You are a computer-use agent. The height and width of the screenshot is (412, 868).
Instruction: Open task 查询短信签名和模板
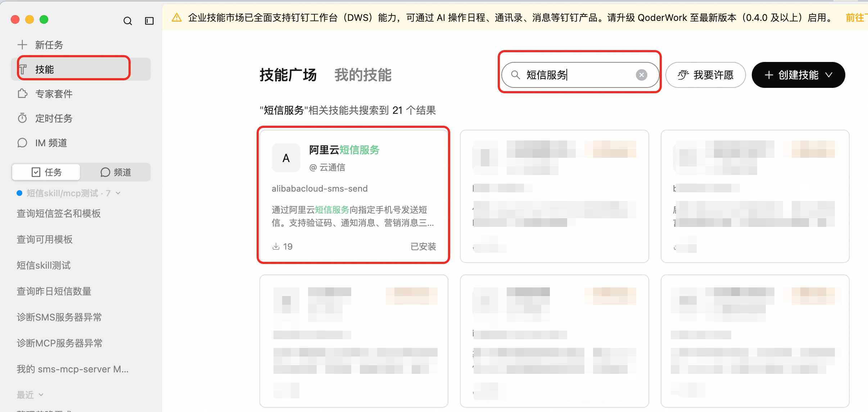point(59,213)
